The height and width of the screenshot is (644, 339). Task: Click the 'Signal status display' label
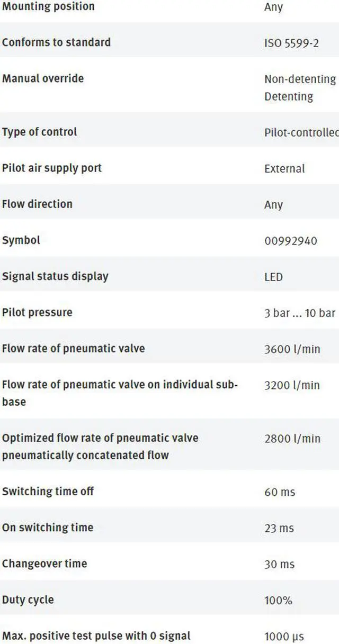55,276
